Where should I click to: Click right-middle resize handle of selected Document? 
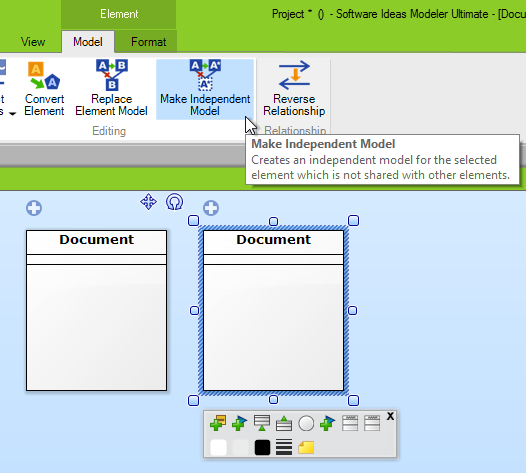353,311
